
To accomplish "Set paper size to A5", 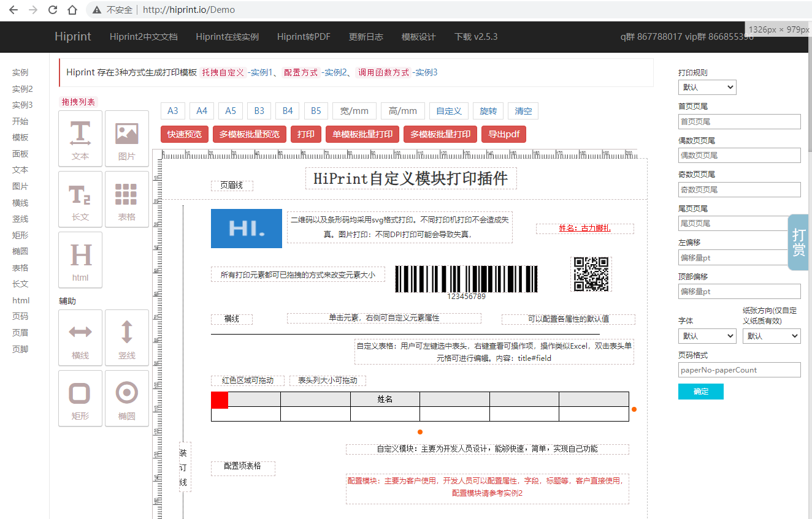I will [x=231, y=111].
